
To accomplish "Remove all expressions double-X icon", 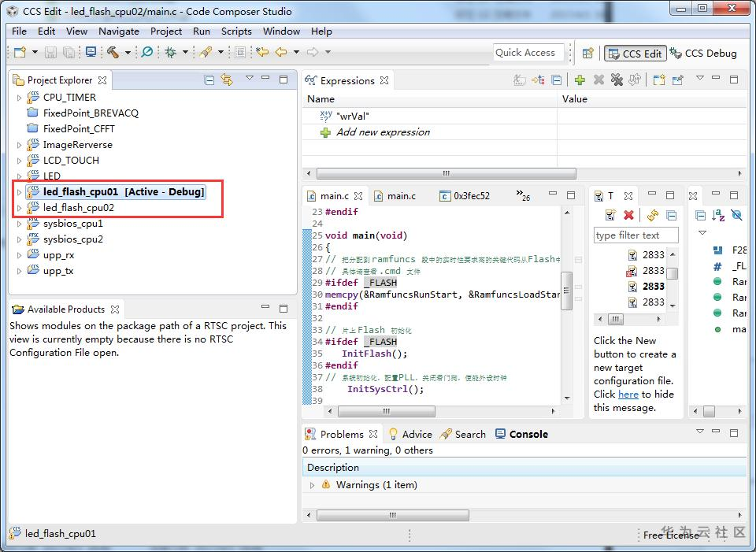I will click(617, 80).
